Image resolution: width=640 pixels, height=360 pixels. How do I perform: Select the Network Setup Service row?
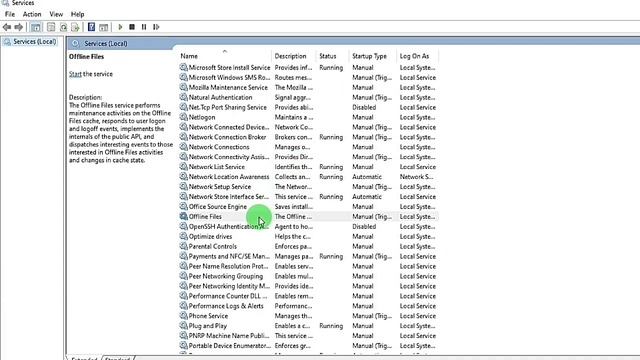point(308,187)
